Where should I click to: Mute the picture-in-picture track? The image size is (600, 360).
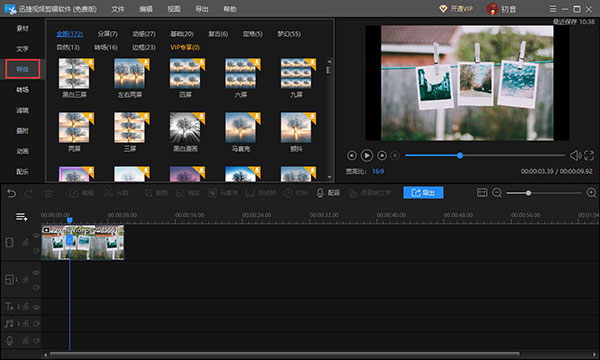[x=36, y=287]
